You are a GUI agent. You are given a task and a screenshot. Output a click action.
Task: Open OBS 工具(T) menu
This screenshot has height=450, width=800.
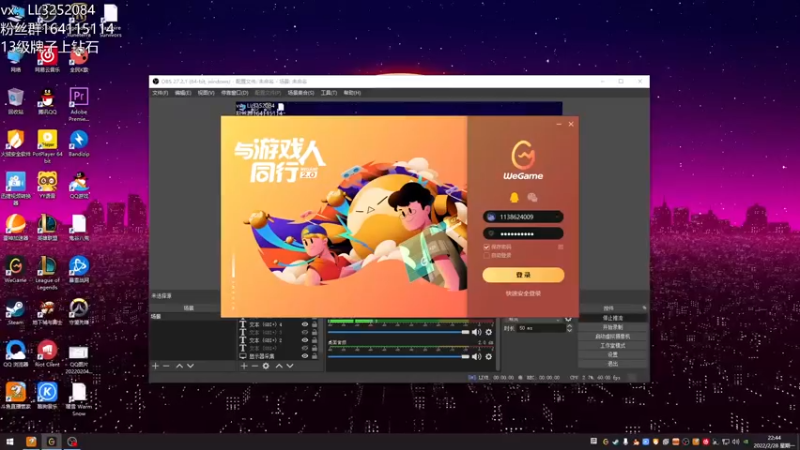click(329, 93)
